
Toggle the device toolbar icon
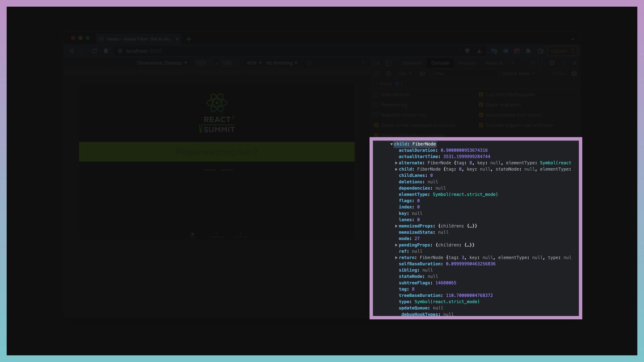coord(388,63)
